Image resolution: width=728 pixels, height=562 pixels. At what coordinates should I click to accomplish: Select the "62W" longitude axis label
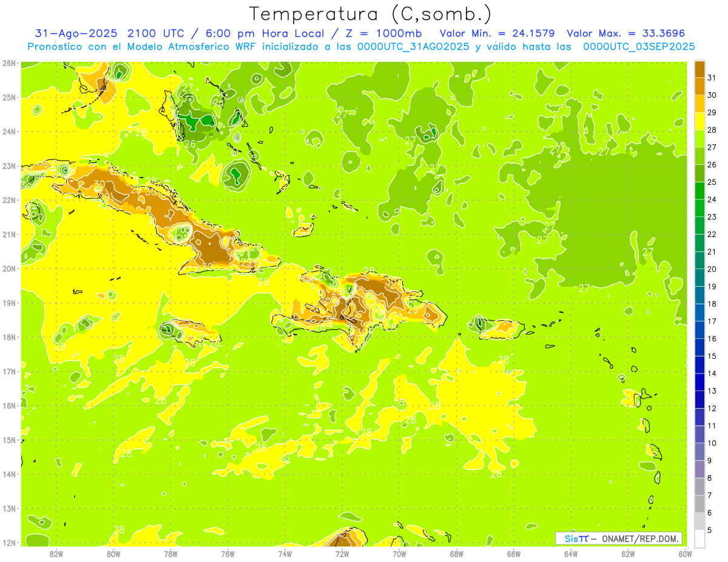628,554
